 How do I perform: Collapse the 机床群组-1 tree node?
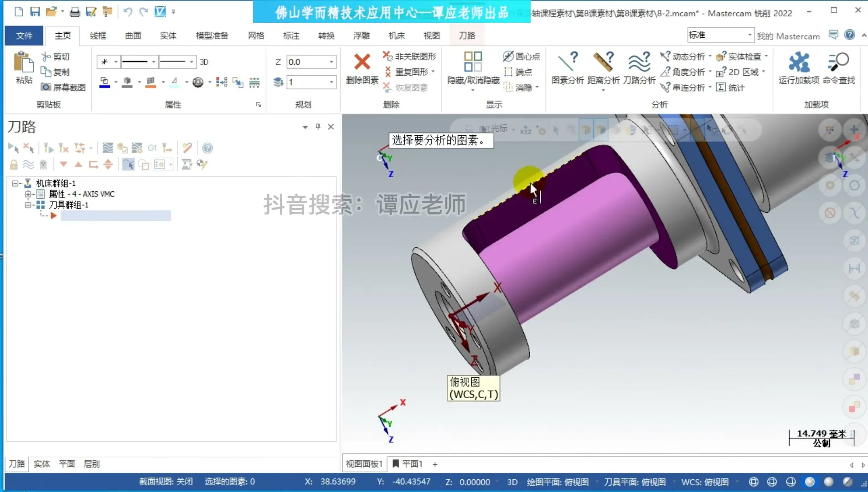15,183
